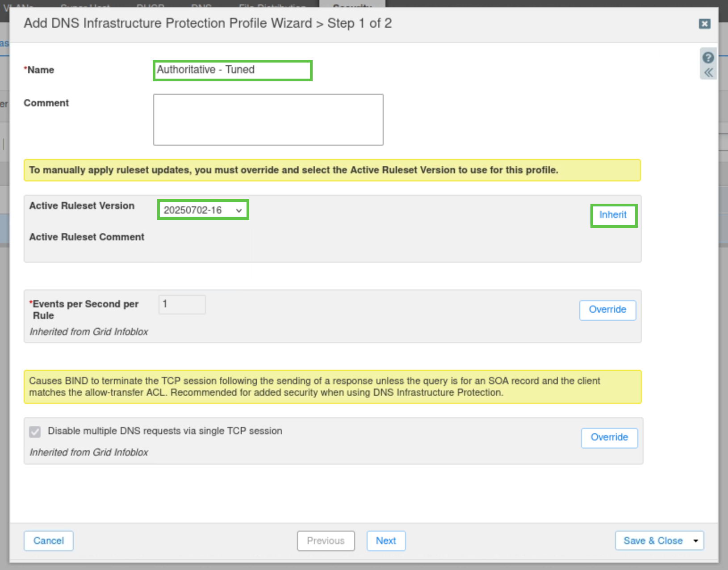728x570 pixels.
Task: Select the DNS tab
Action: [x=201, y=4]
